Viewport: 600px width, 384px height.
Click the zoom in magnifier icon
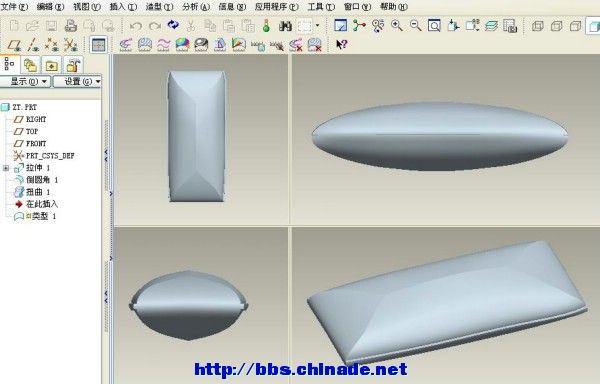[x=397, y=26]
